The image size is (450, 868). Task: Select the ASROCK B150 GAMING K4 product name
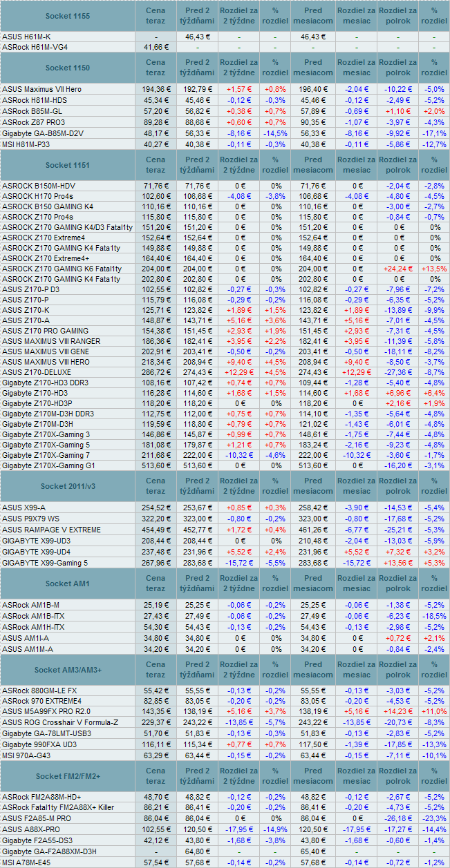pyautogui.click(x=48, y=206)
